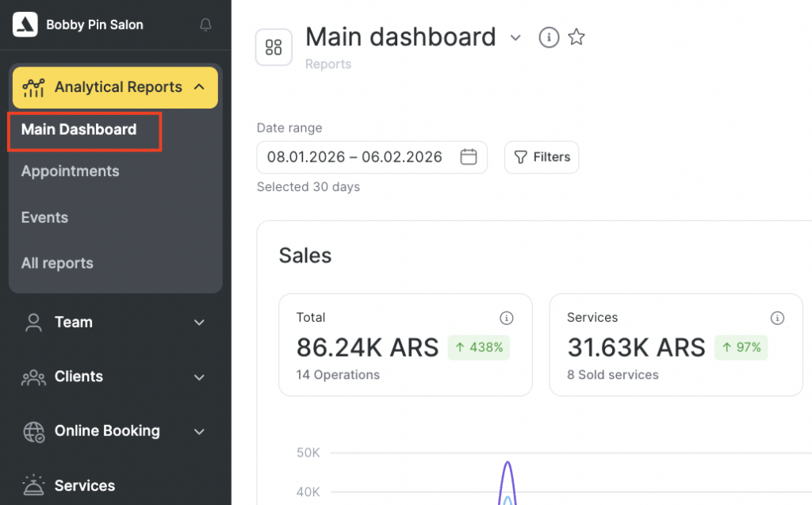Open the Events report
This screenshot has height=505, width=812.
45,217
